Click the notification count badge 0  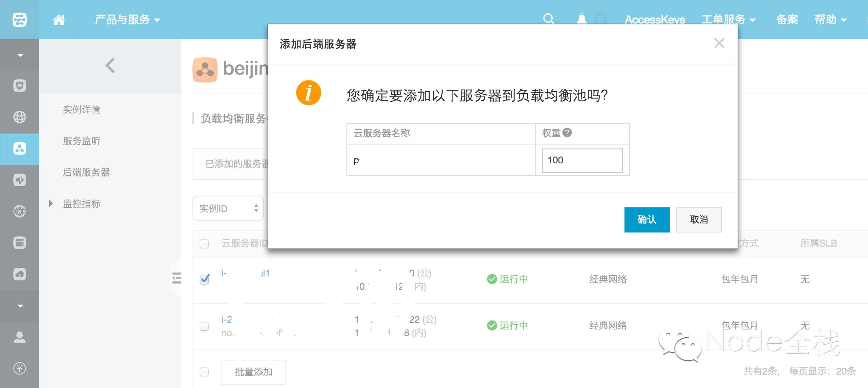coord(600,19)
